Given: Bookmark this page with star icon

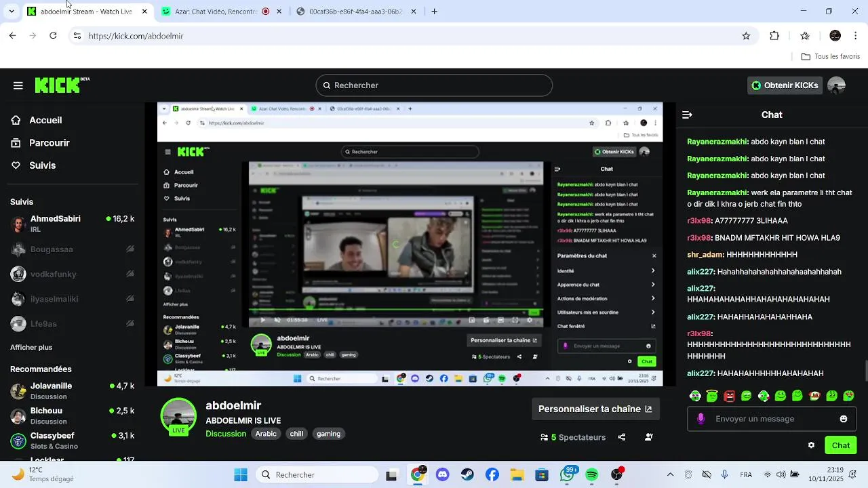Looking at the screenshot, I should click(746, 36).
